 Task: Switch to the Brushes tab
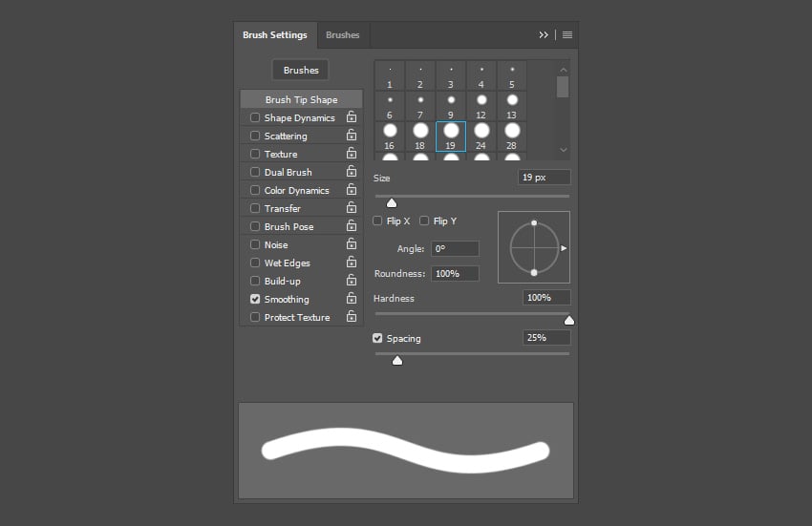[x=343, y=35]
